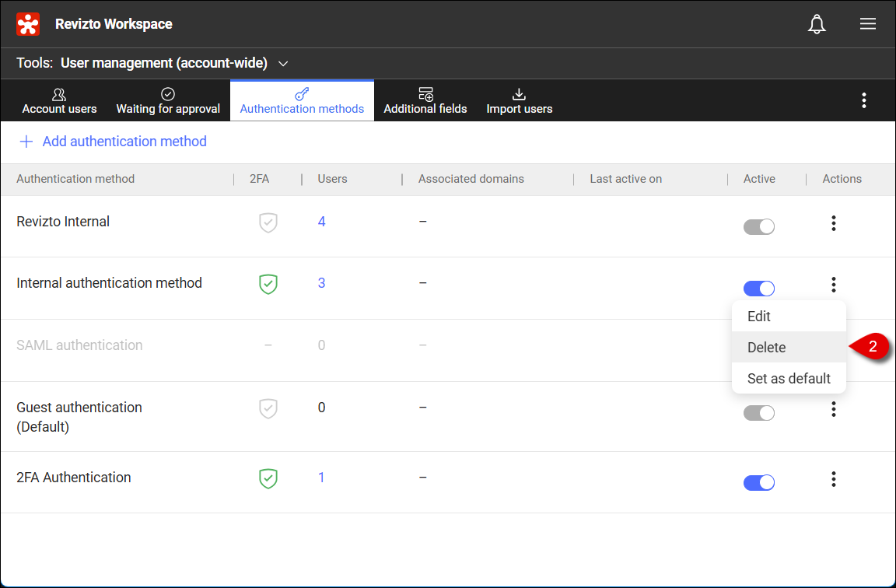The height and width of the screenshot is (588, 896).
Task: Select the Authentication methods tab
Action: point(302,100)
